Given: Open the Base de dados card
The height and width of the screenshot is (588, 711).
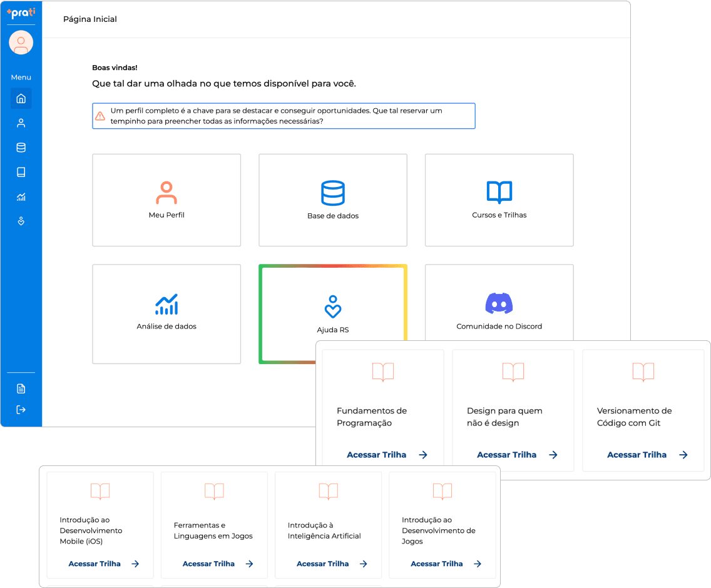Looking at the screenshot, I should pos(333,200).
